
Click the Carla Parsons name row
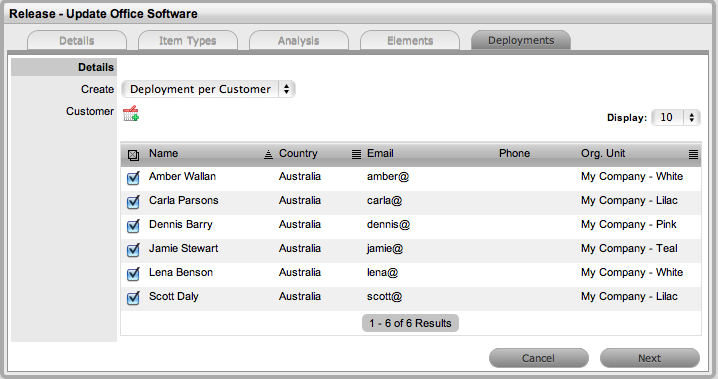point(411,201)
